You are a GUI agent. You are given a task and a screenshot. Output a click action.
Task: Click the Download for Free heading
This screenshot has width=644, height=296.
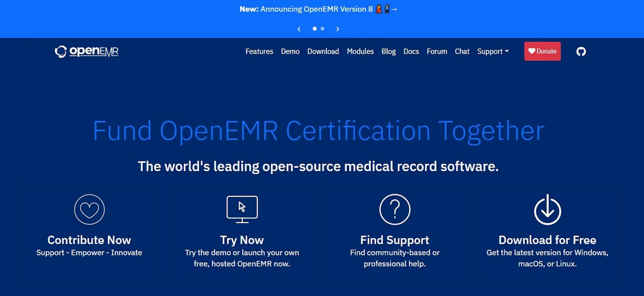[548, 240]
